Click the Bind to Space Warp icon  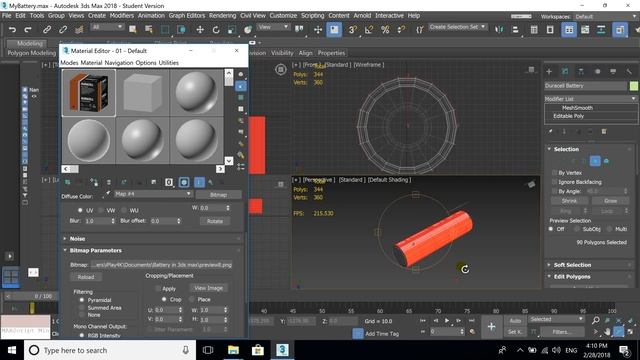(79, 29)
